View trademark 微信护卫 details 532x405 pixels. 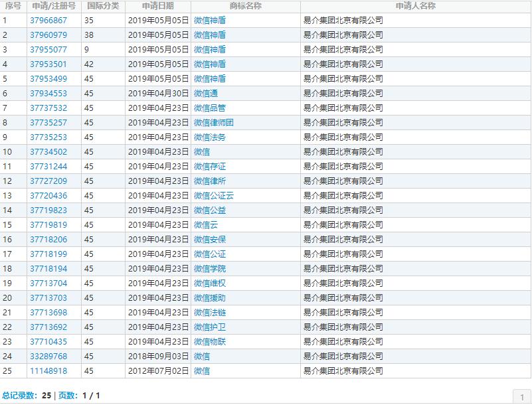click(210, 327)
